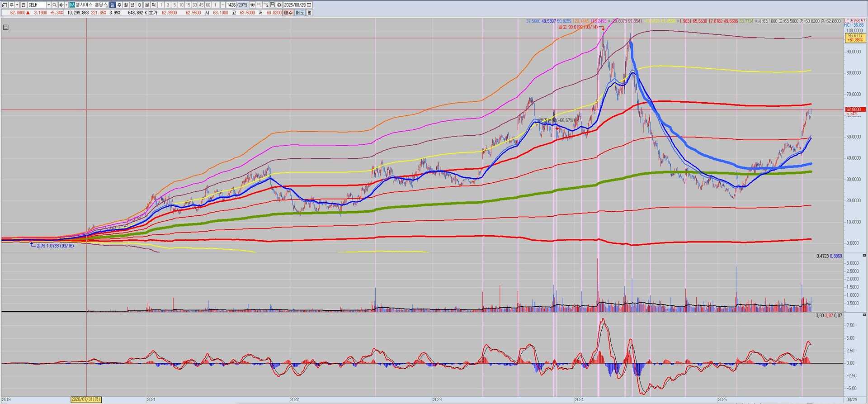The image size is (868, 404).
Task: Click the add indicator line icon
Action: (266, 5)
